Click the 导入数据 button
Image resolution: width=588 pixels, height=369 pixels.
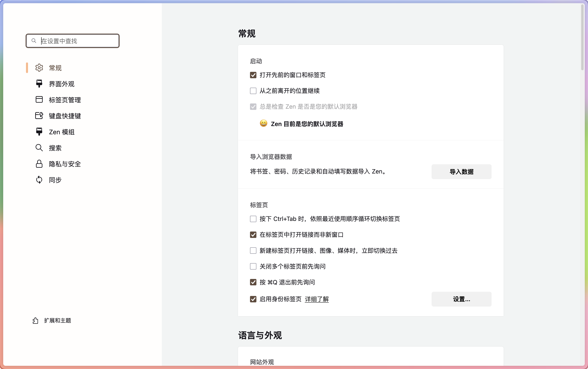pos(461,171)
